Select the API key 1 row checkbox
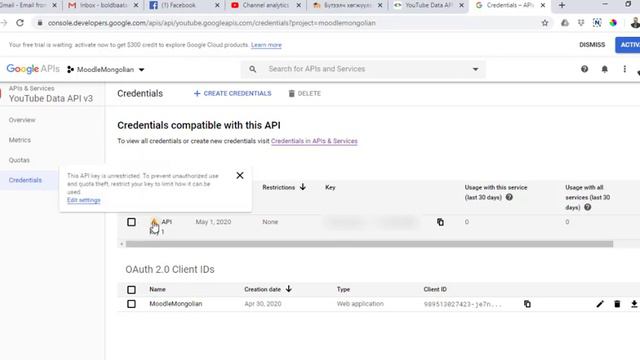The height and width of the screenshot is (360, 640). coord(131,222)
